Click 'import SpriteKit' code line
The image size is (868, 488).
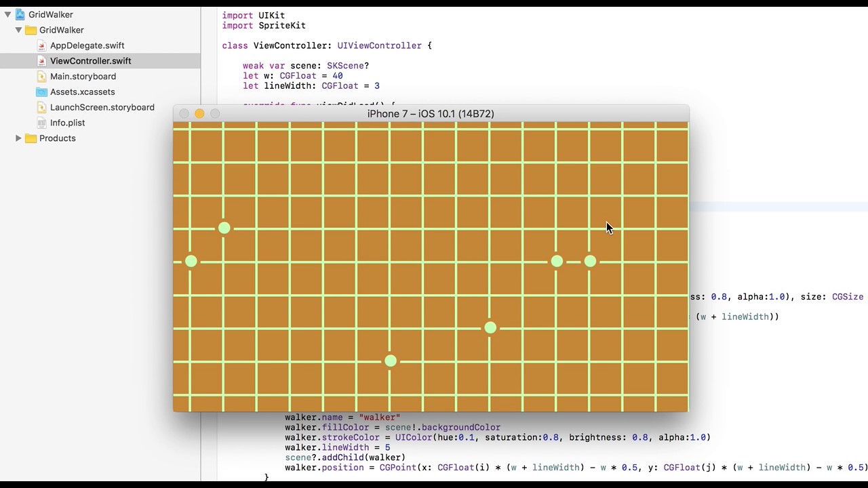click(264, 26)
